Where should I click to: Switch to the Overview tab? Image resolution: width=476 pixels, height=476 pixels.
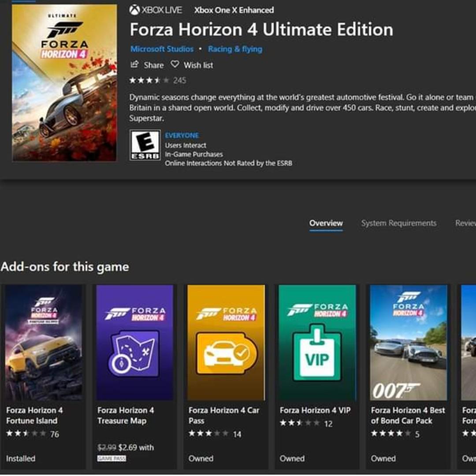pos(326,223)
